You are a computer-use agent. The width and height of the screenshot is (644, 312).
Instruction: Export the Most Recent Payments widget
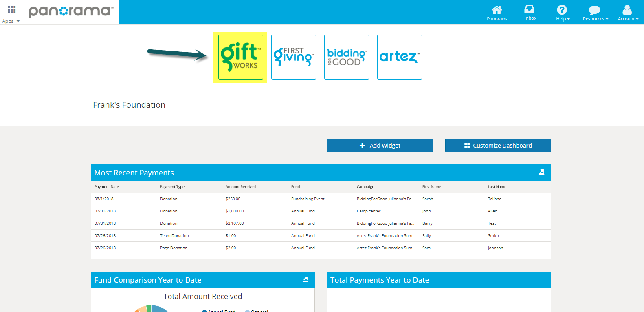point(541,172)
